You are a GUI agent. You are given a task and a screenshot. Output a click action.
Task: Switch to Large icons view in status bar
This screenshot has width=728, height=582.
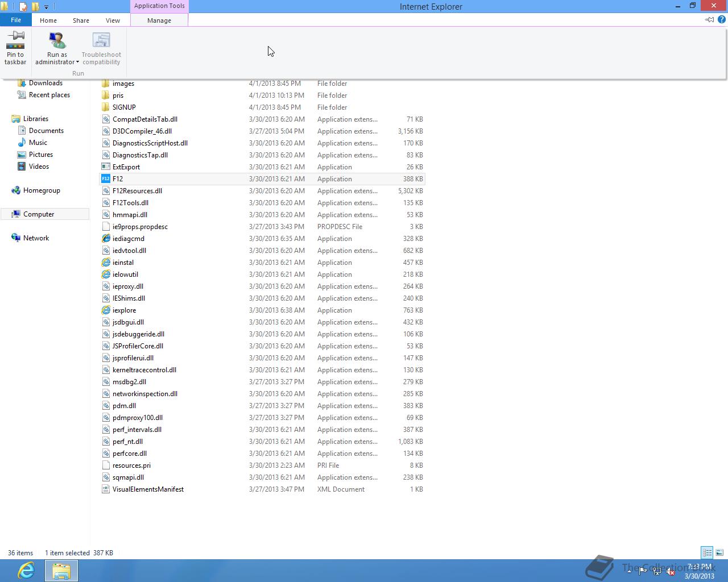pyautogui.click(x=719, y=552)
